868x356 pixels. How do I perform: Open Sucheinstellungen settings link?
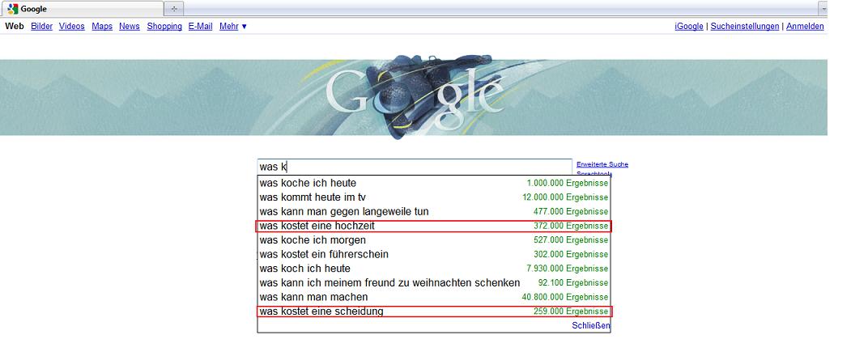(745, 27)
